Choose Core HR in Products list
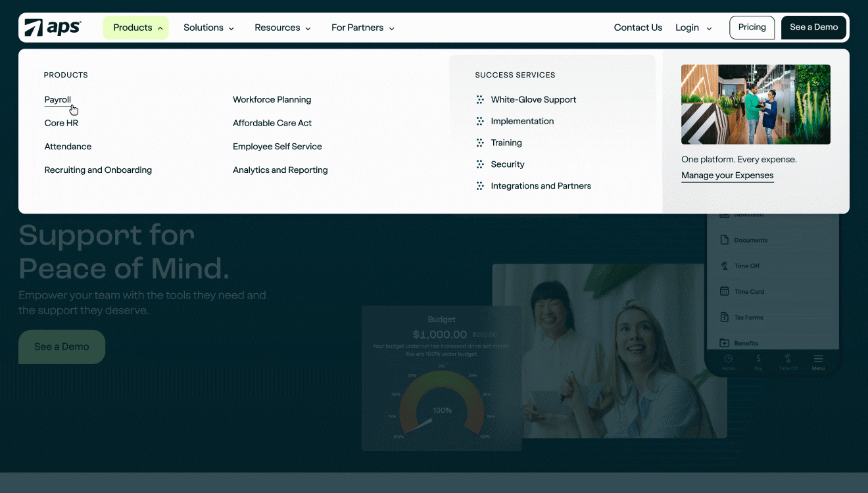The width and height of the screenshot is (868, 493). point(61,123)
